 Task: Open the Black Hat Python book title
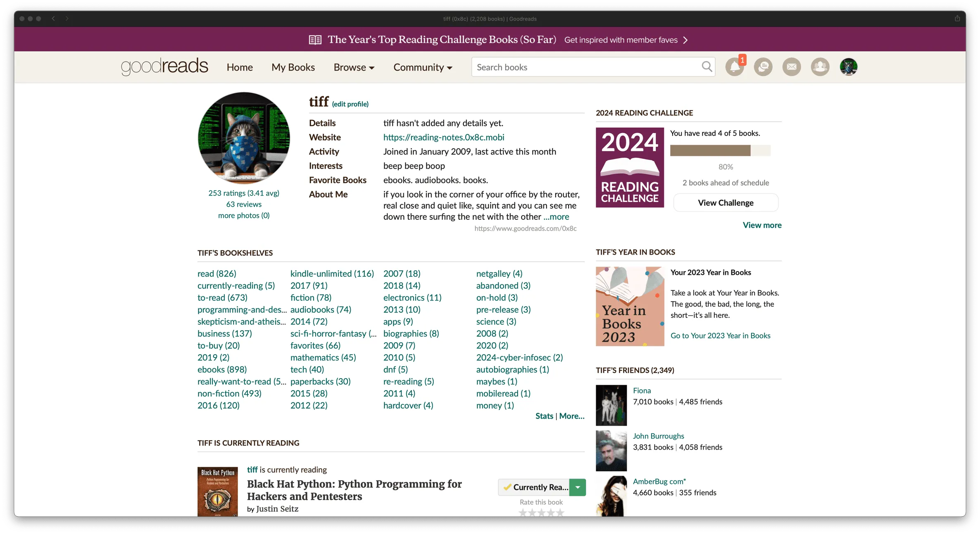354,490
